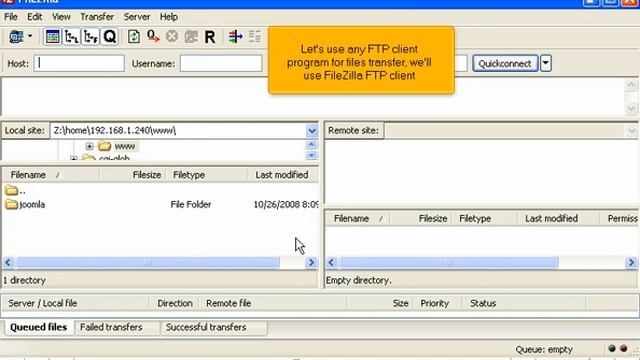
Task: Open the Edit menu
Action: click(35, 17)
